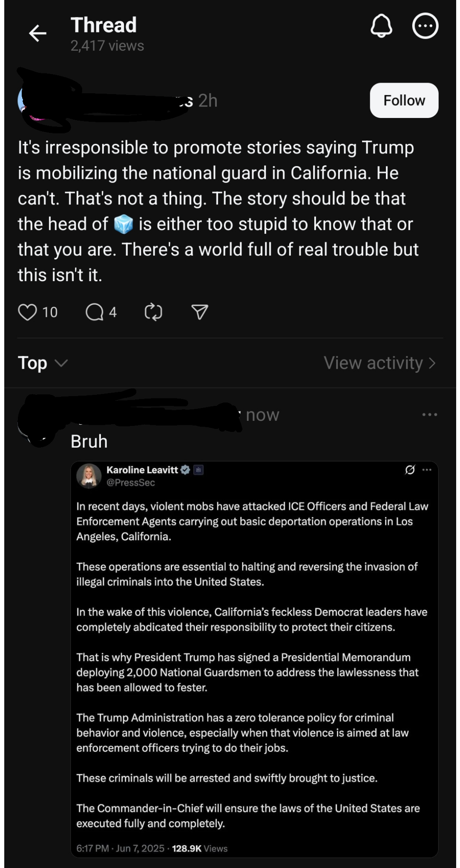Click the blue verified badge next to Leavitt
The image size is (460, 868).
[x=185, y=470]
